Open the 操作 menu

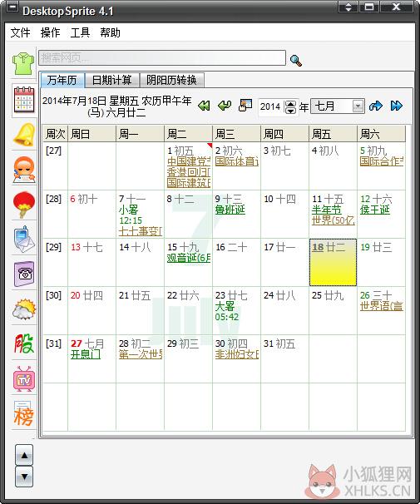(x=50, y=32)
